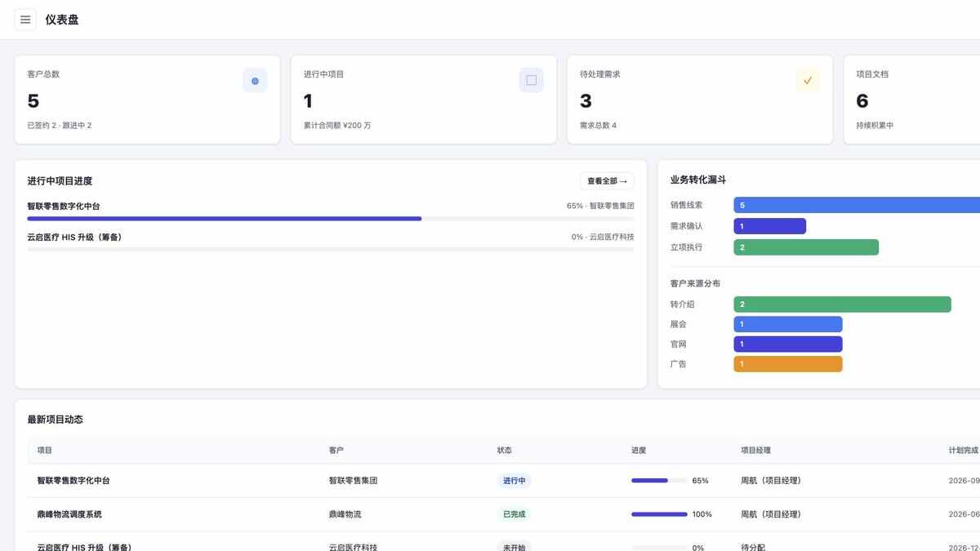Click 进行中 status badge
This screenshot has width=980, height=551.
pyautogui.click(x=514, y=481)
